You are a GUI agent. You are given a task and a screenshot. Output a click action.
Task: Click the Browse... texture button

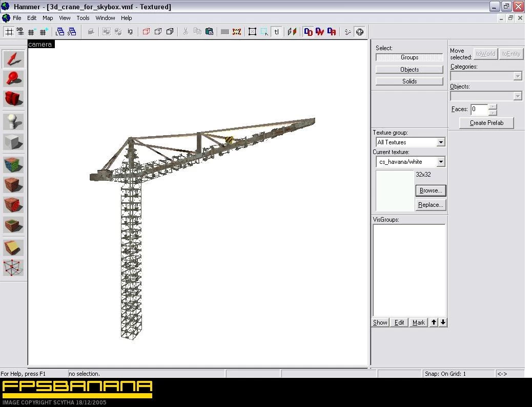[431, 190]
